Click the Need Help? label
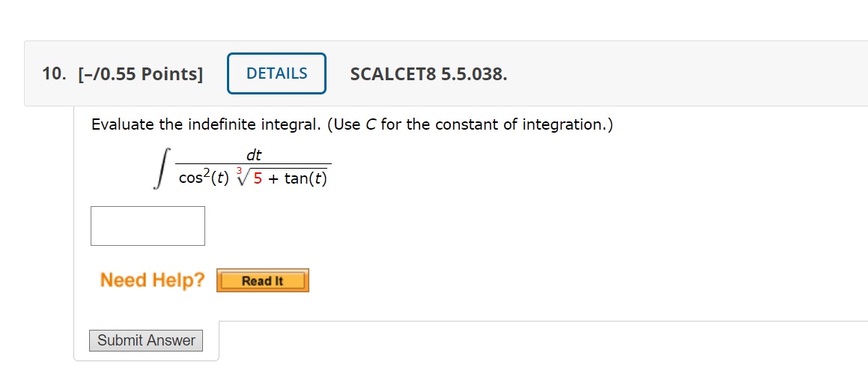 [x=152, y=280]
